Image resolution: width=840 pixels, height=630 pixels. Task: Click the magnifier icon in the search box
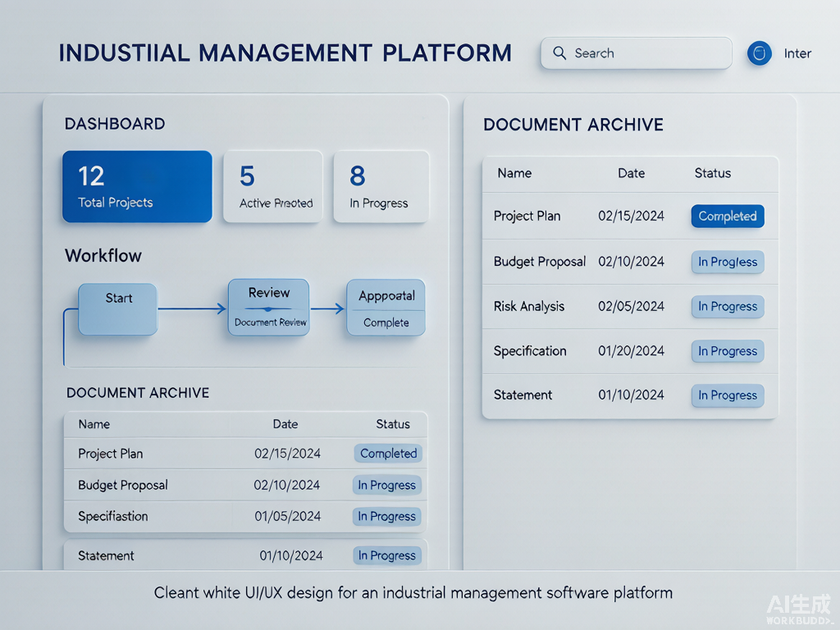click(559, 52)
